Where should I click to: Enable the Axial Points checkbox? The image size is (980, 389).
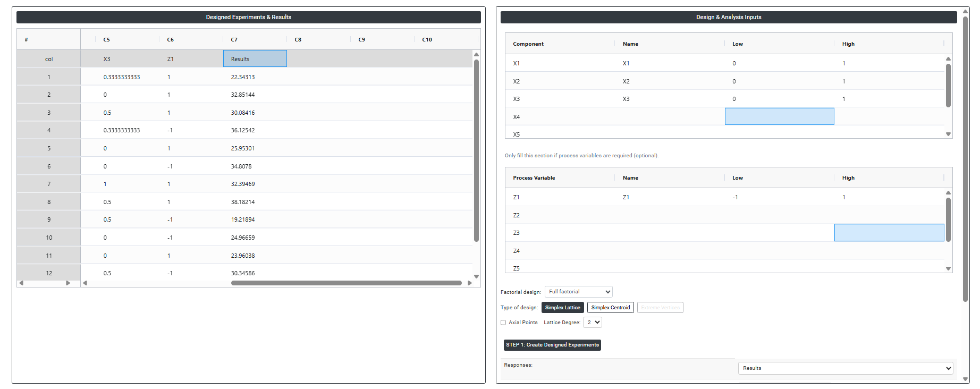[503, 323]
